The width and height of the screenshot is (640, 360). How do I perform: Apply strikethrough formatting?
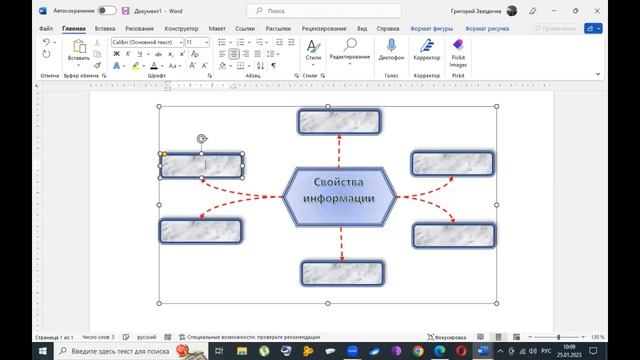coord(159,54)
